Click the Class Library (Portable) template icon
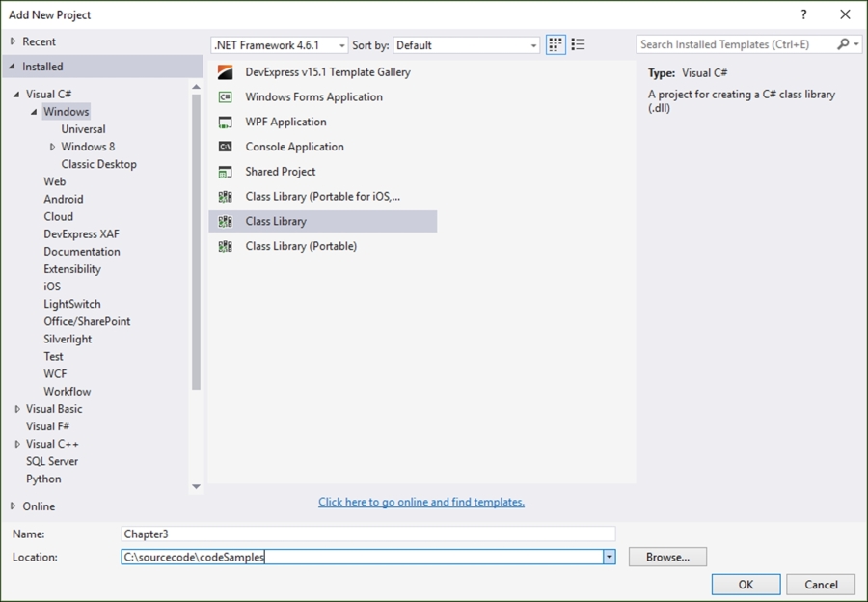The width and height of the screenshot is (868, 602). coord(226,246)
